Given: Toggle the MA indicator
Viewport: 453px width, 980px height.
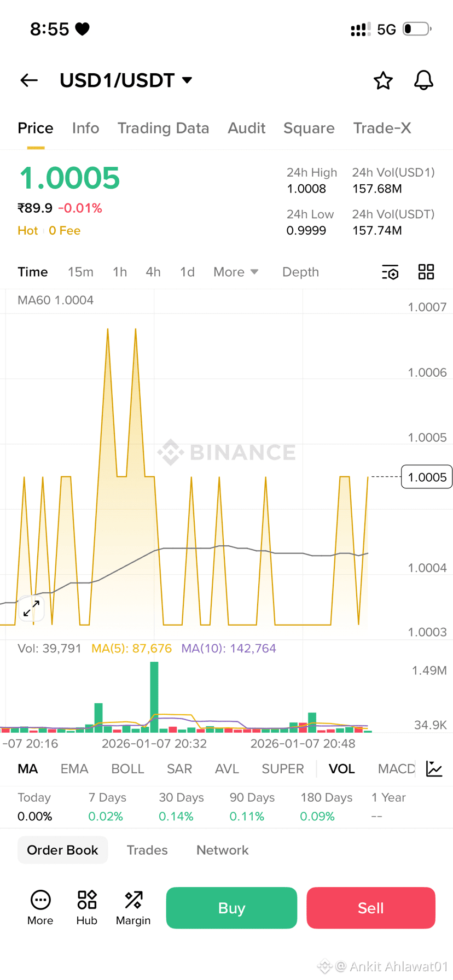Looking at the screenshot, I should [28, 769].
